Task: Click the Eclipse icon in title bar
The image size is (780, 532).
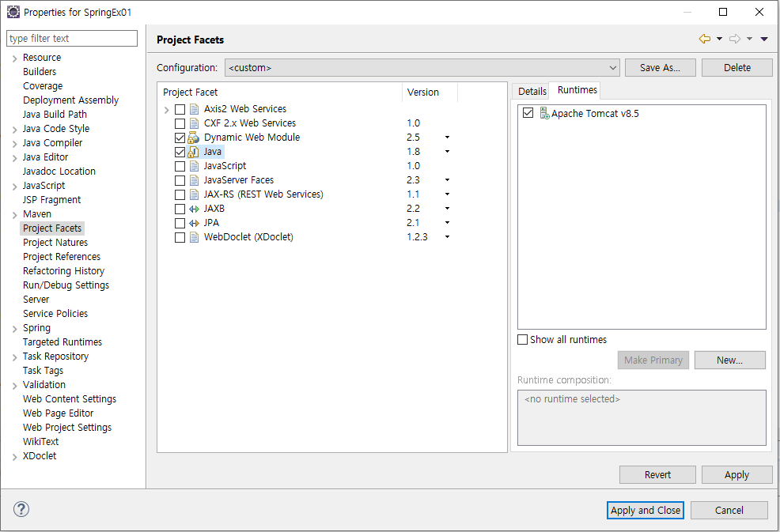Action: click(x=13, y=12)
